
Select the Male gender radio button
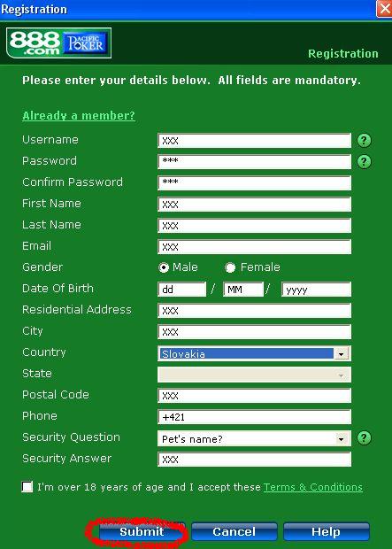(164, 267)
